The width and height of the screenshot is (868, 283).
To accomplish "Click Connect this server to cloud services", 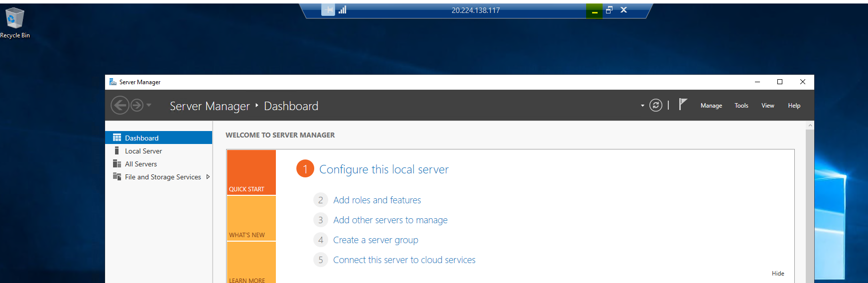I will pos(404,260).
